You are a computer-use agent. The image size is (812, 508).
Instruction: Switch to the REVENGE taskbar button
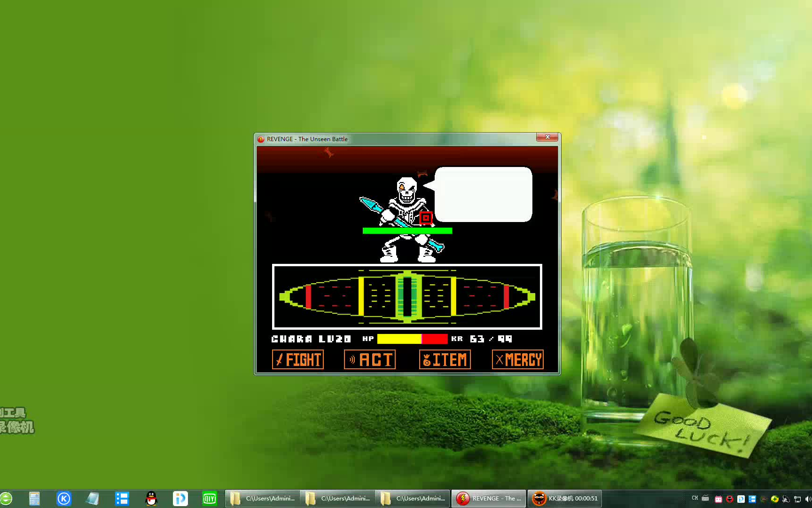point(489,499)
